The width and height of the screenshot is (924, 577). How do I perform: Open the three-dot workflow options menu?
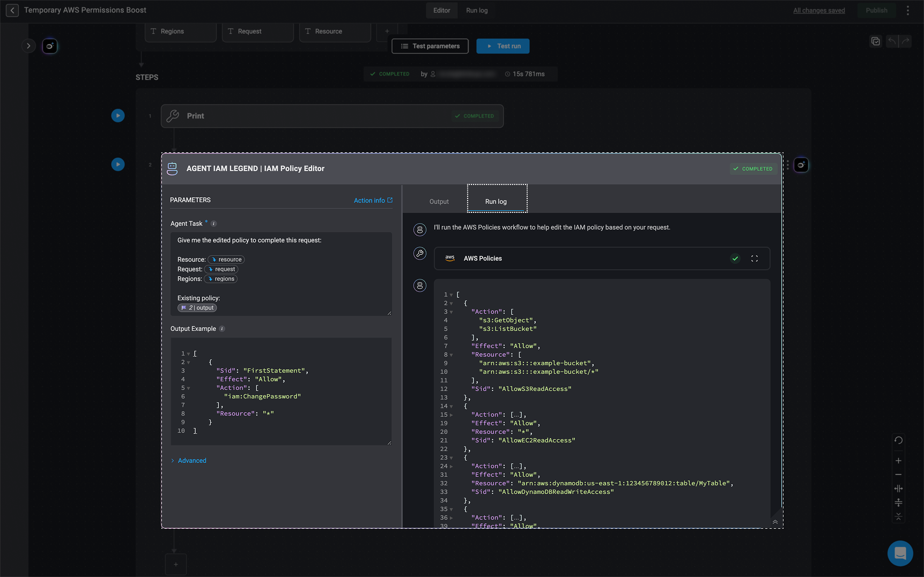908,10
